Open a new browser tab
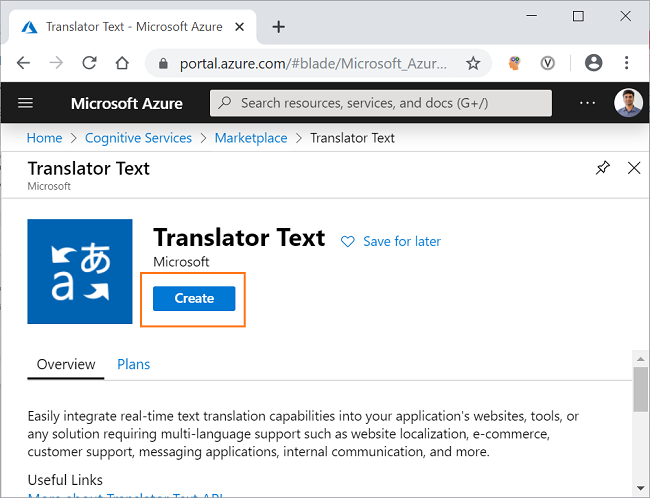This screenshot has width=650, height=498. (279, 27)
